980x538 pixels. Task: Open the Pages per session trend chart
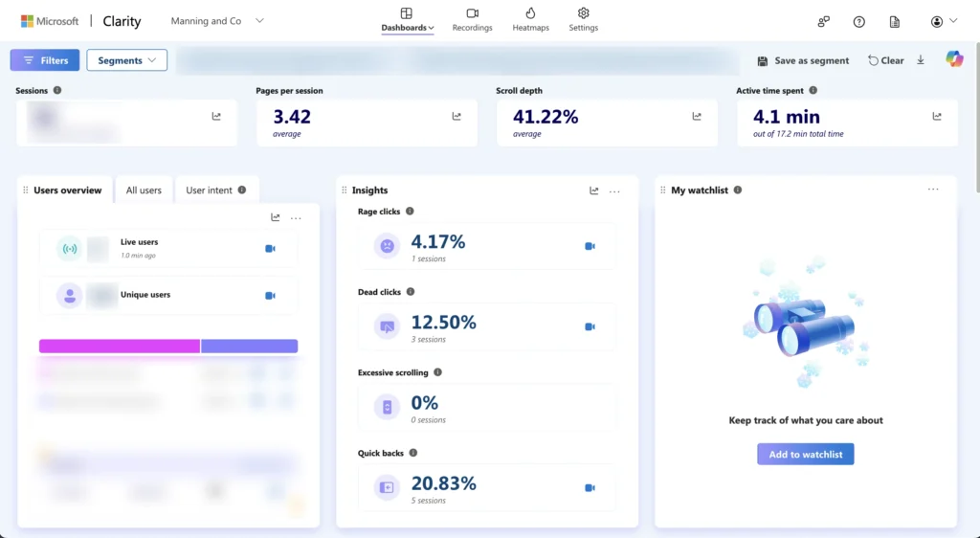click(457, 117)
